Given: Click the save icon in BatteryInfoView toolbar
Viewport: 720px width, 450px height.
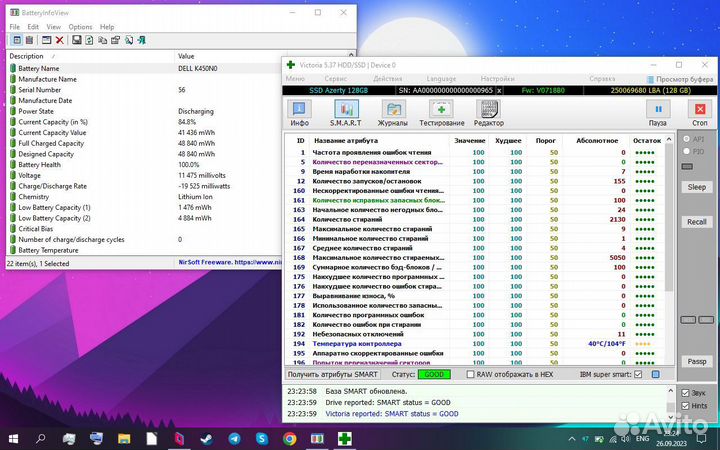Looking at the screenshot, I should tap(76, 40).
